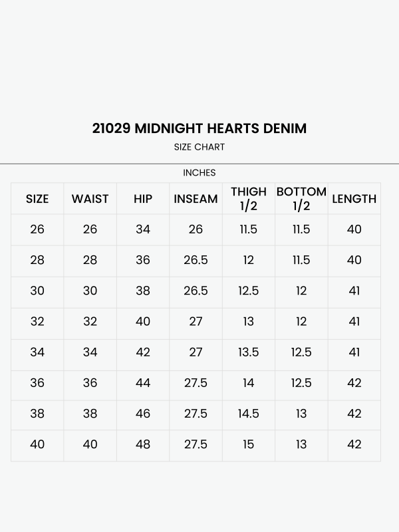399x532 pixels.
Task: Click the INSEAM column header
Action: [196, 199]
